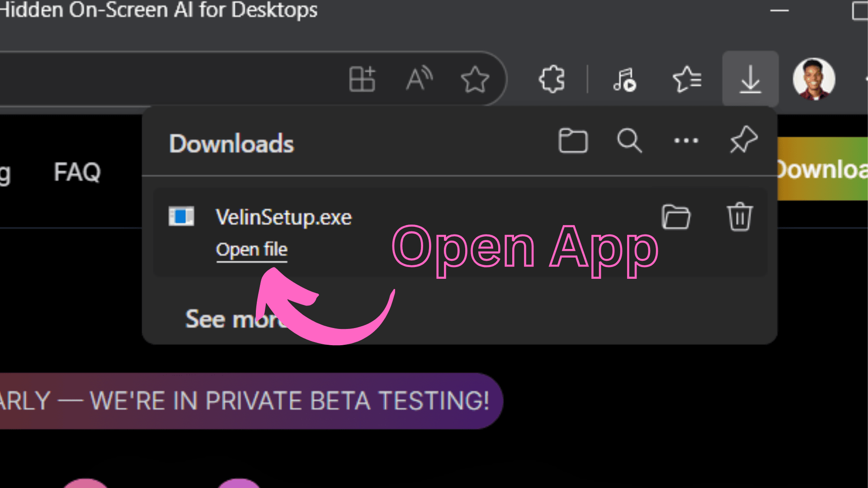Screen dimensions: 868x488
Task: Add this page to favorites with star icon
Action: click(475, 79)
